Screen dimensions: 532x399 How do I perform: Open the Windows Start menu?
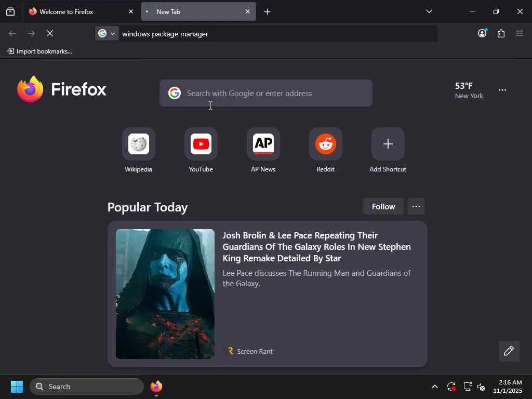tap(17, 387)
